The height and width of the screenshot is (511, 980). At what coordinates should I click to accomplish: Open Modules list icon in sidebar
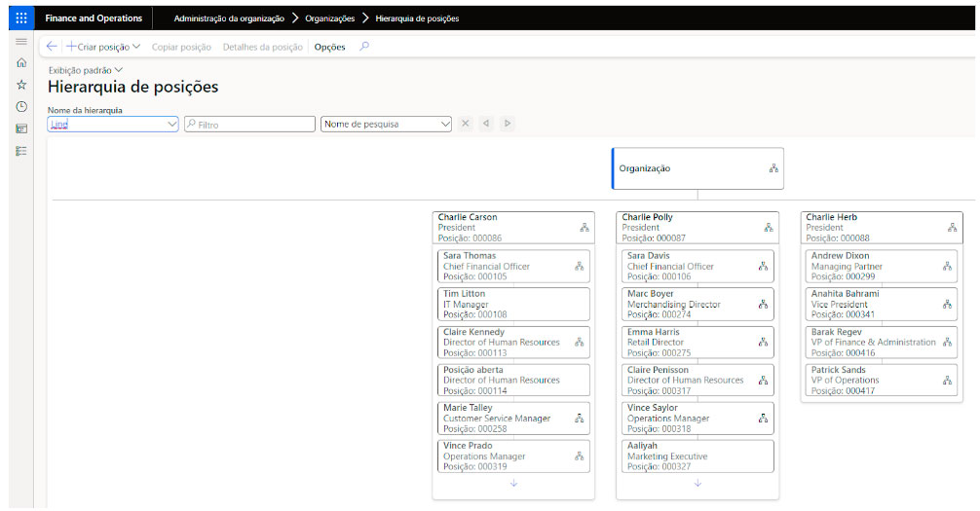click(21, 151)
